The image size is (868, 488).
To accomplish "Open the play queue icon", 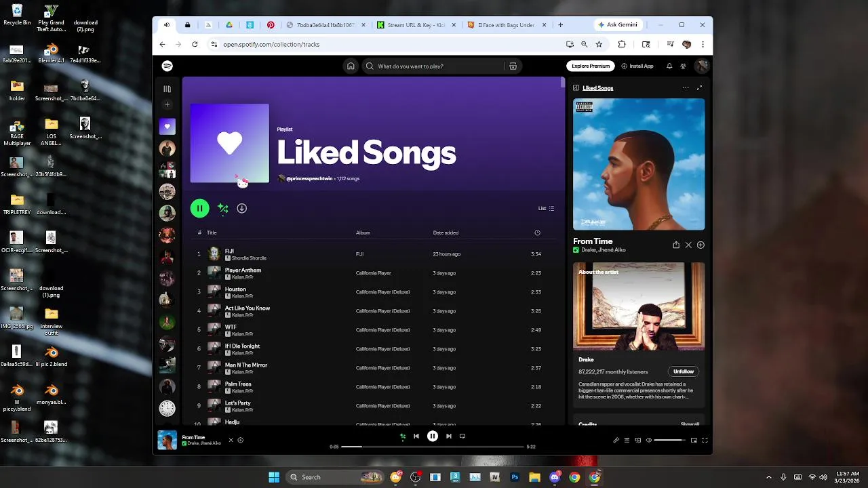I will (x=627, y=441).
